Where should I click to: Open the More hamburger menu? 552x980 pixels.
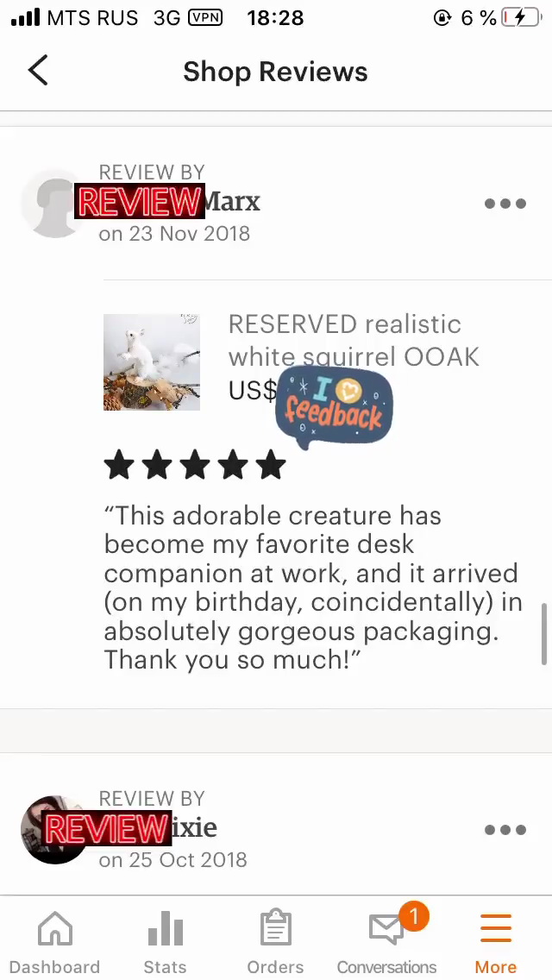pyautogui.click(x=496, y=928)
